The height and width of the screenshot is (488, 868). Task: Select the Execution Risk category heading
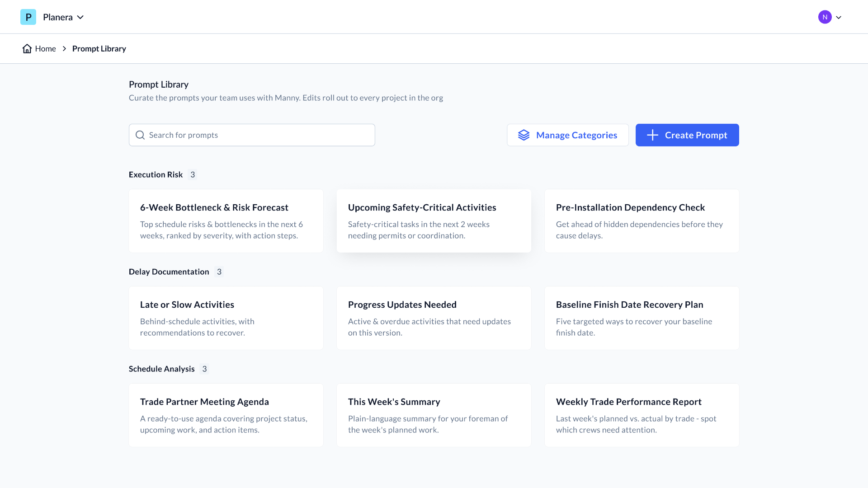(156, 174)
